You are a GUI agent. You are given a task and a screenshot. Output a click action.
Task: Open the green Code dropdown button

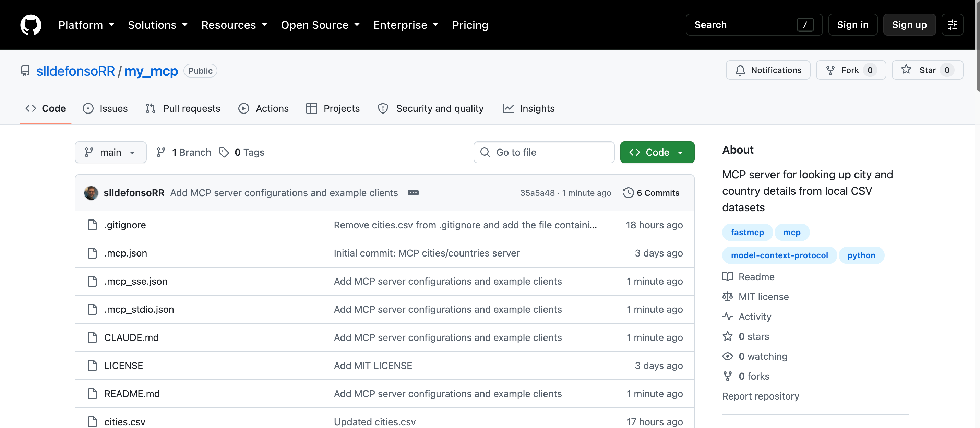[x=657, y=153]
